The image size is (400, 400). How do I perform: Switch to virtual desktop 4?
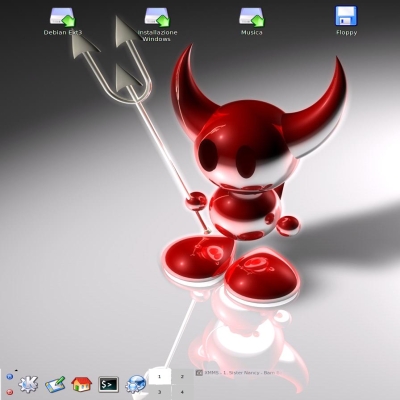(x=182, y=392)
